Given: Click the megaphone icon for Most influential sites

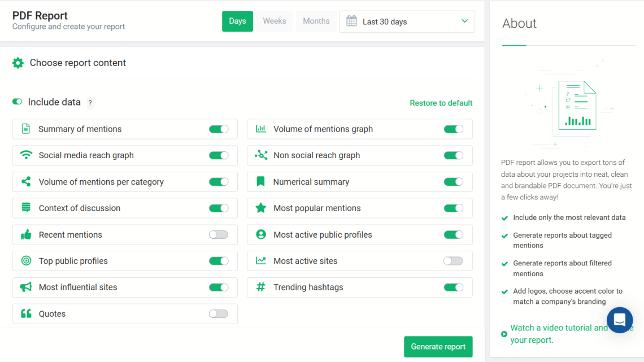Looking at the screenshot, I should (x=26, y=287).
